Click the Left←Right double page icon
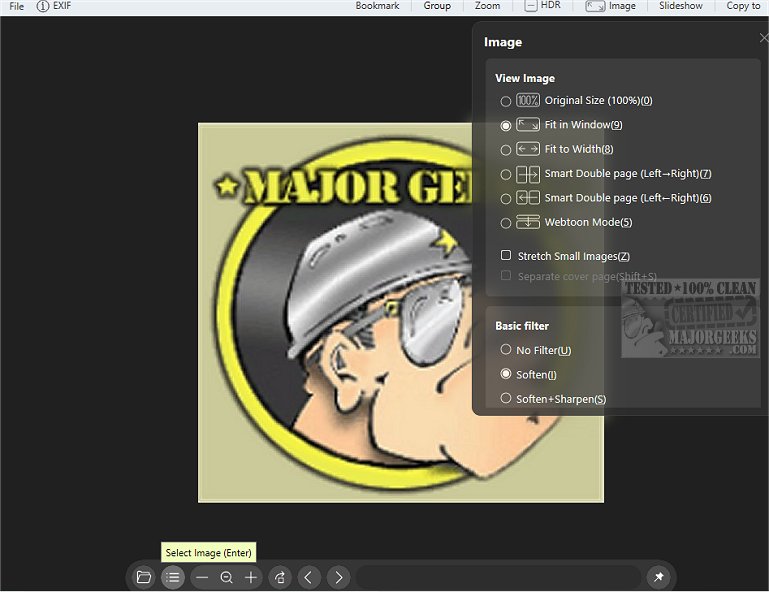The width and height of the screenshot is (769, 592). 528,198
